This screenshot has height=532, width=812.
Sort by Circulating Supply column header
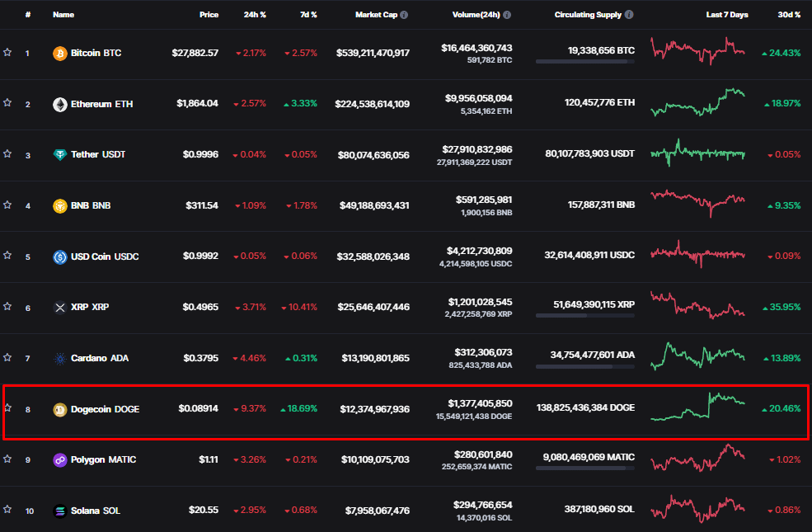pyautogui.click(x=588, y=15)
